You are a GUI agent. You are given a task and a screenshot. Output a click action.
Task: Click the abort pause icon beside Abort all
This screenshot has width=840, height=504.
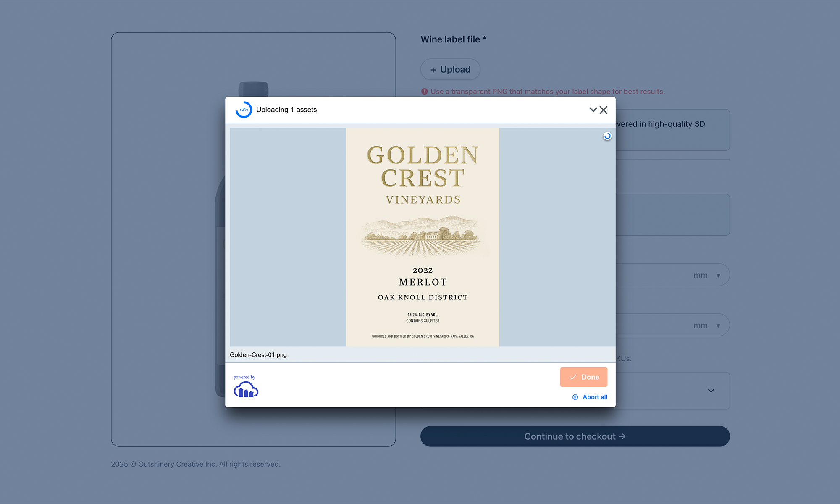tap(575, 397)
